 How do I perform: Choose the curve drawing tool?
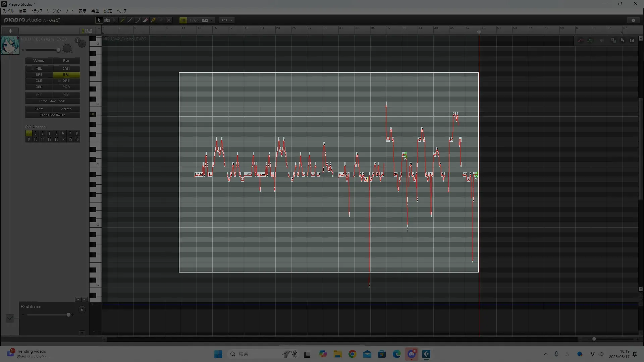[x=138, y=20]
